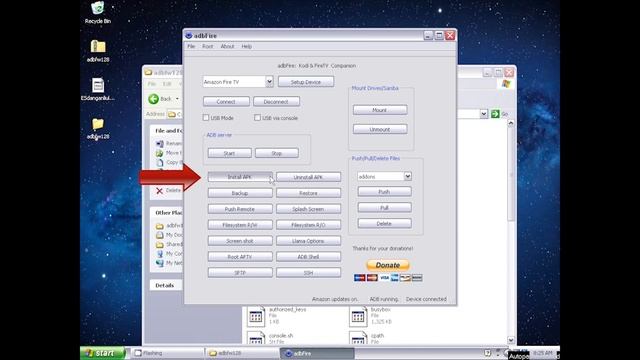
Task: Click Back arrow in Explorer window
Action: 153,99
